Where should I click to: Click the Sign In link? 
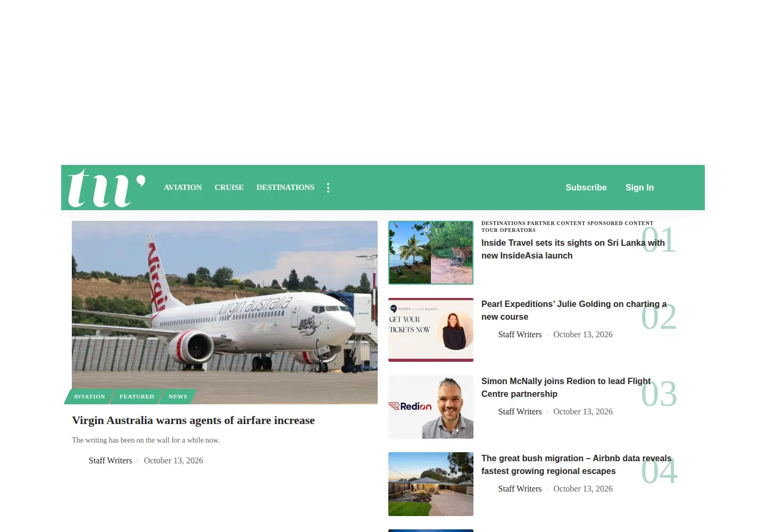tap(639, 187)
